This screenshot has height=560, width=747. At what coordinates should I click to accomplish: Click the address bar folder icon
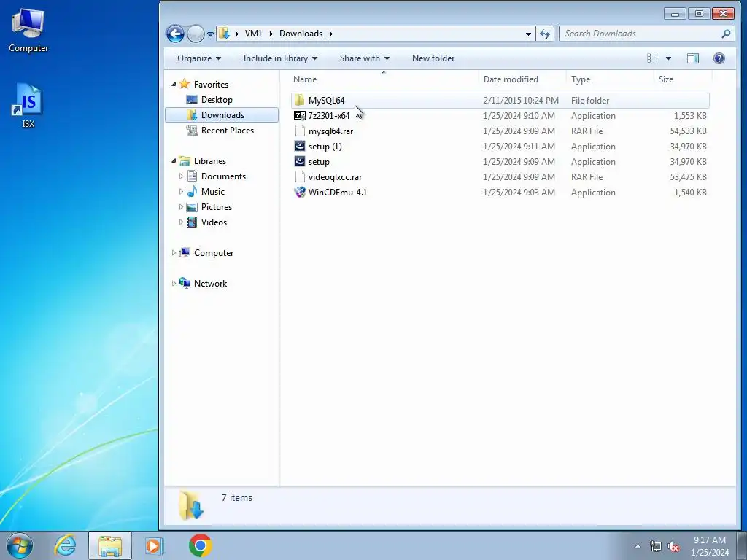(x=225, y=34)
